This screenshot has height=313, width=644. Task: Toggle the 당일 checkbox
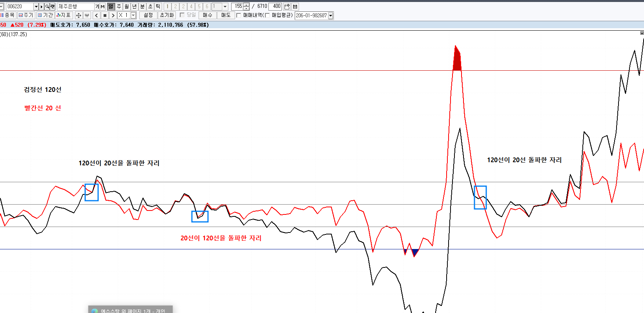(182, 15)
